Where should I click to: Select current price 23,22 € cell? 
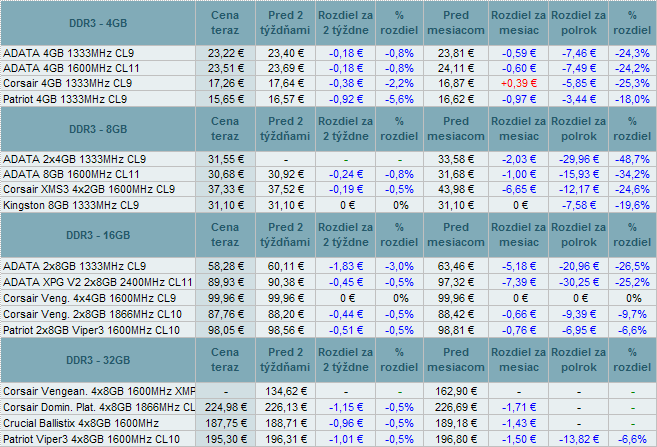point(225,53)
